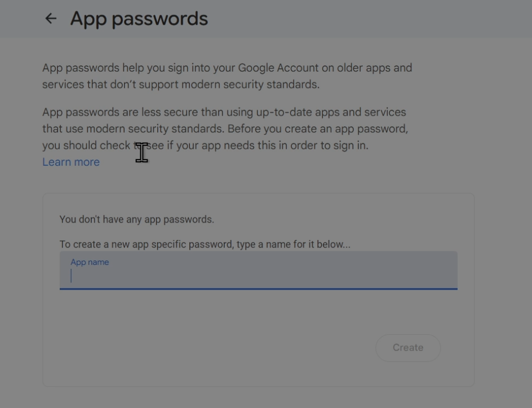
Task: Click the text cursor inside App name field
Action: coord(72,276)
